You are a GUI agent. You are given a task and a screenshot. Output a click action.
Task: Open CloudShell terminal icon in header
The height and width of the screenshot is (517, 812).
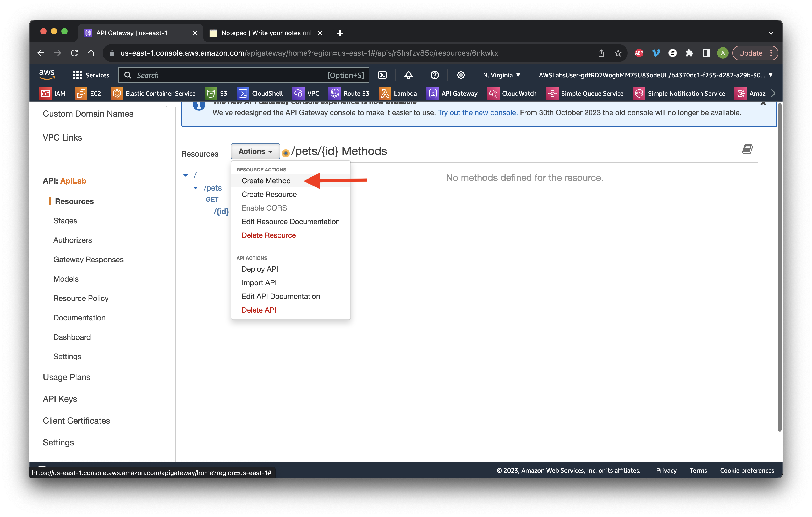382,75
